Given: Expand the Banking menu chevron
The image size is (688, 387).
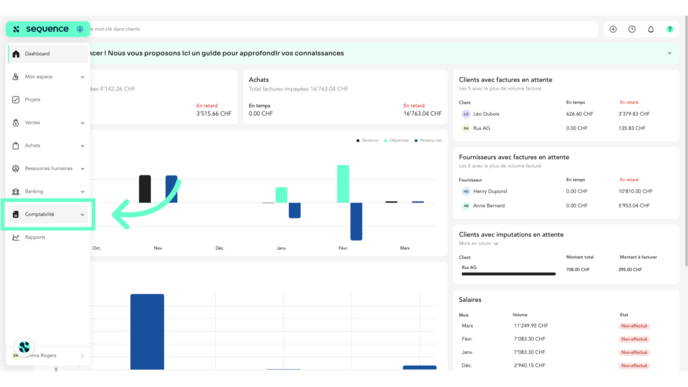Looking at the screenshot, I should [x=82, y=192].
